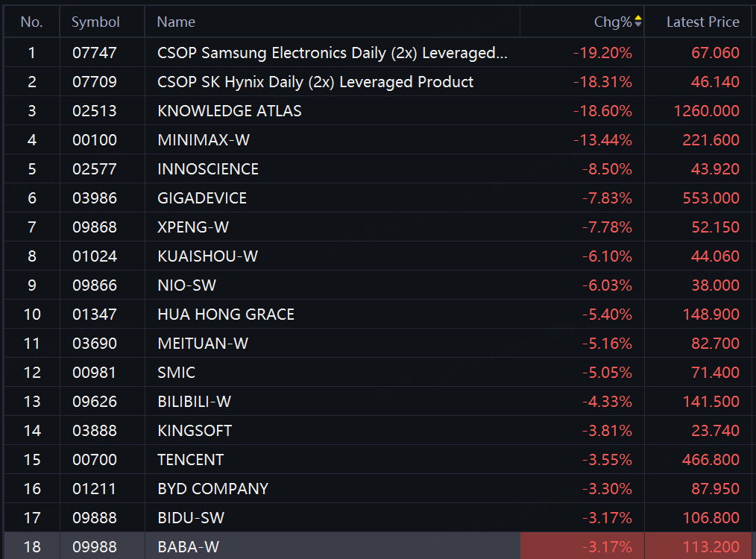Select symbol 02577 INNOSCIENCE

377,168
